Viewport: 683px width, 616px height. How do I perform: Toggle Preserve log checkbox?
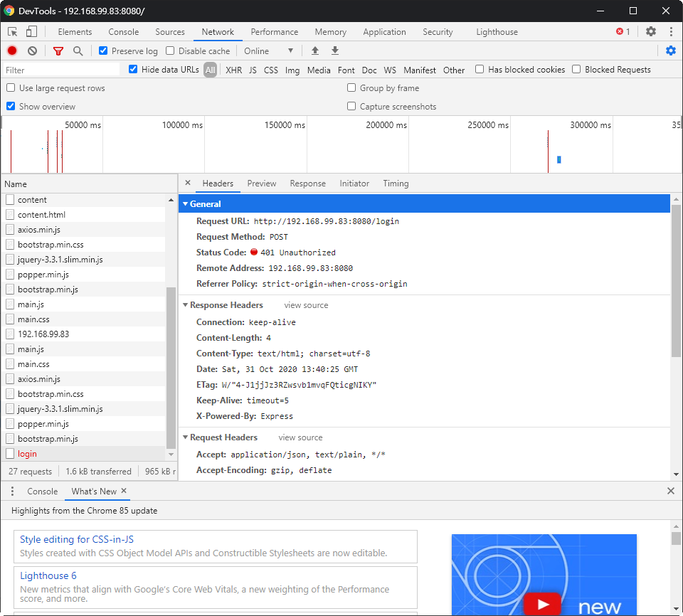(x=103, y=51)
